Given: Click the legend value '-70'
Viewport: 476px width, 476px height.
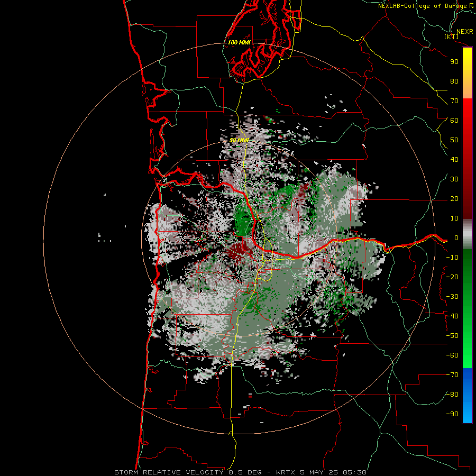Looking at the screenshot, I should (452, 375).
